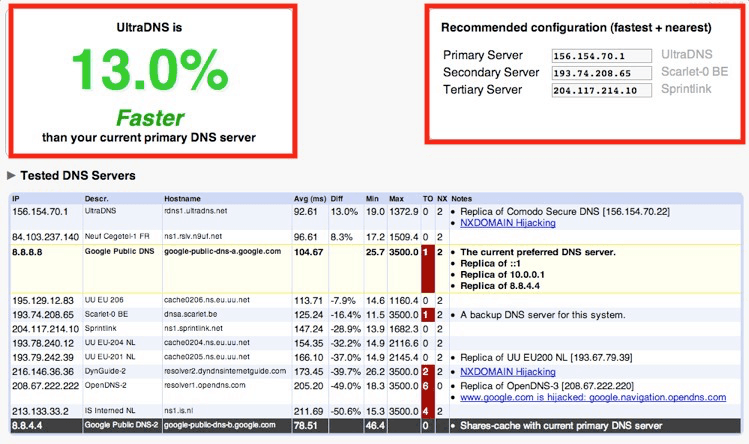Click hostname rdns1.ultradns.net
Viewport: 749px width, 444px height.
pos(195,211)
